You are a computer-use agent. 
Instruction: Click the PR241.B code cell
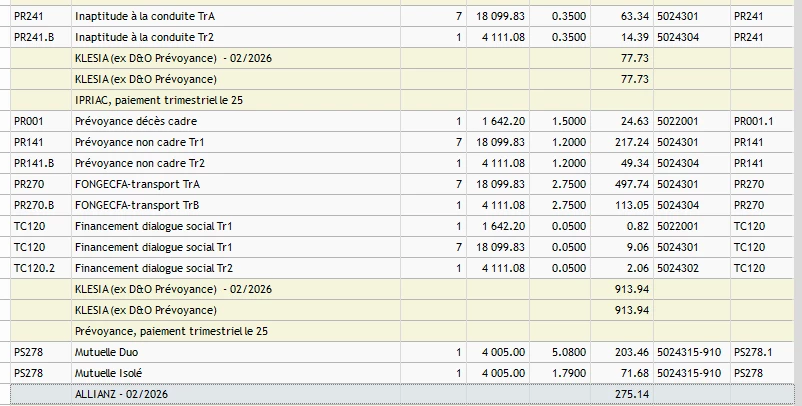point(41,37)
